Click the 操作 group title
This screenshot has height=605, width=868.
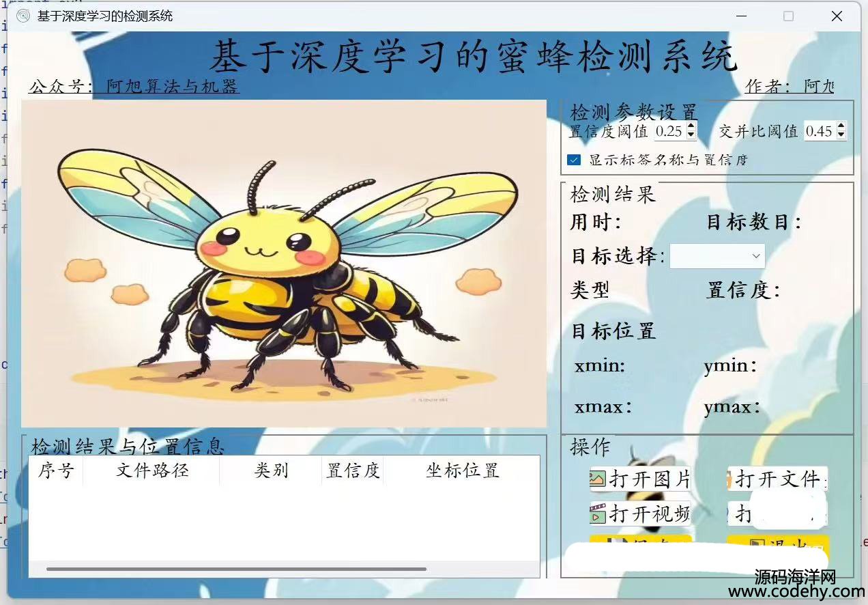pos(590,447)
